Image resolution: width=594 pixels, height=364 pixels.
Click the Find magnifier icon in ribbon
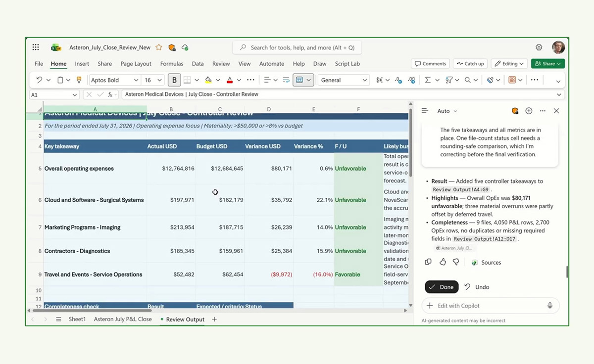point(468,80)
